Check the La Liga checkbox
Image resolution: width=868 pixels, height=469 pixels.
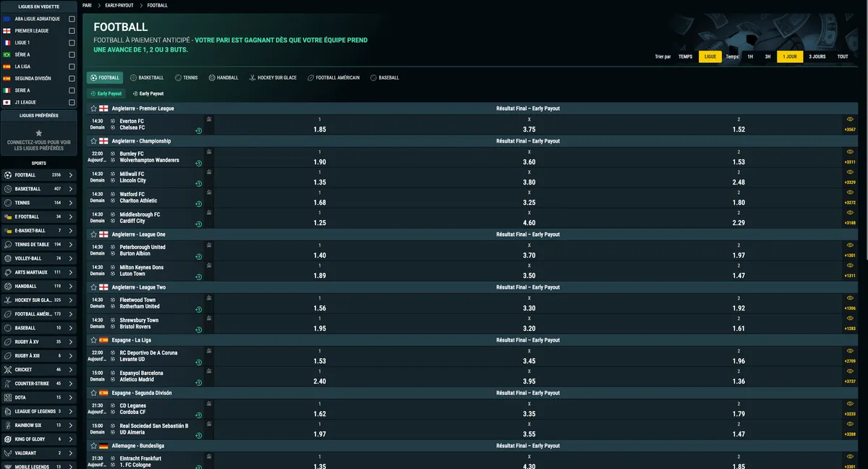tap(71, 67)
